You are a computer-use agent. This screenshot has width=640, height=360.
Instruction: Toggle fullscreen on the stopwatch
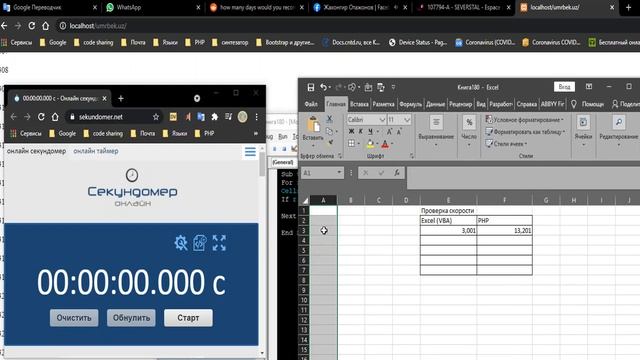click(x=219, y=243)
